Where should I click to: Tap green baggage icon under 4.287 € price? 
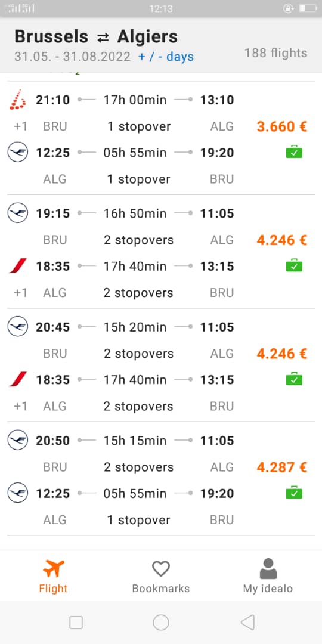(x=294, y=493)
